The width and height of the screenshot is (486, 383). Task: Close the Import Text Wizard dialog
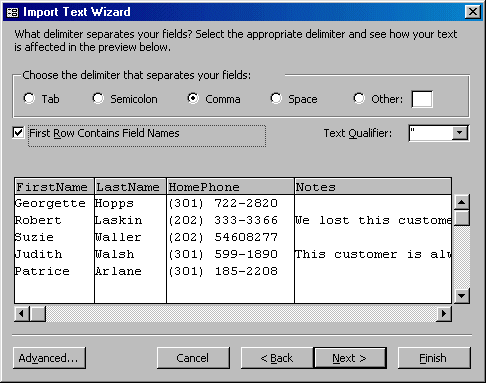(473, 12)
